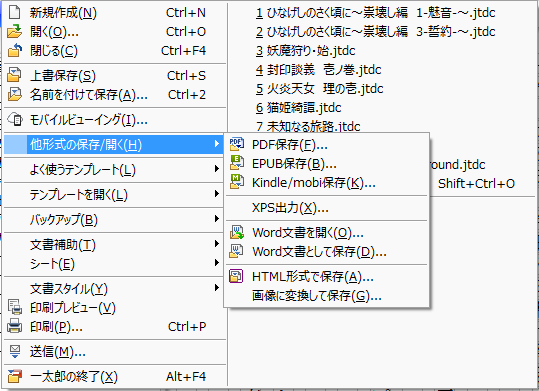Select 印刷プレビュー(V) menu entry
The height and width of the screenshot is (391, 539).
[115, 307]
